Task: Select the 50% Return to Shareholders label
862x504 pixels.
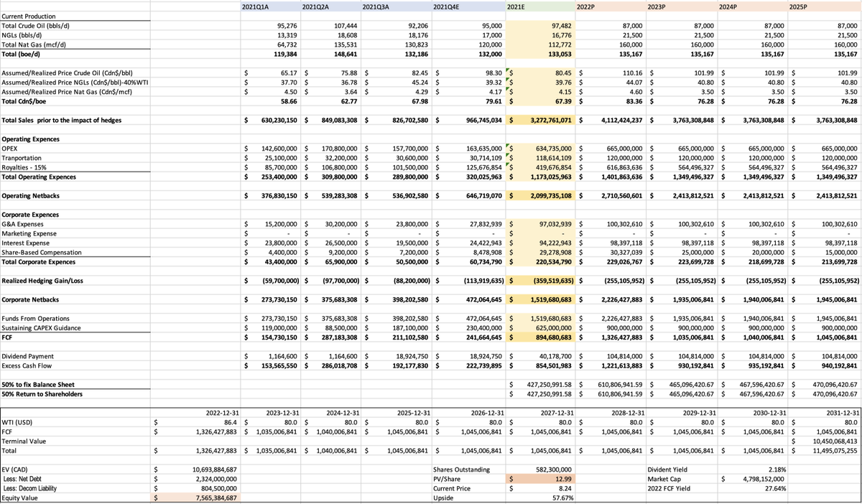Action: pos(42,393)
